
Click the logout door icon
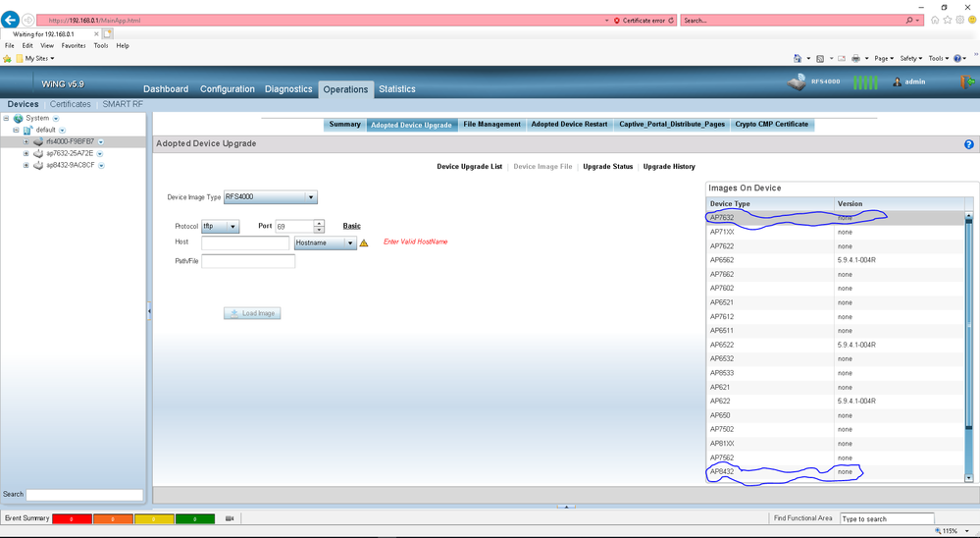click(x=967, y=82)
